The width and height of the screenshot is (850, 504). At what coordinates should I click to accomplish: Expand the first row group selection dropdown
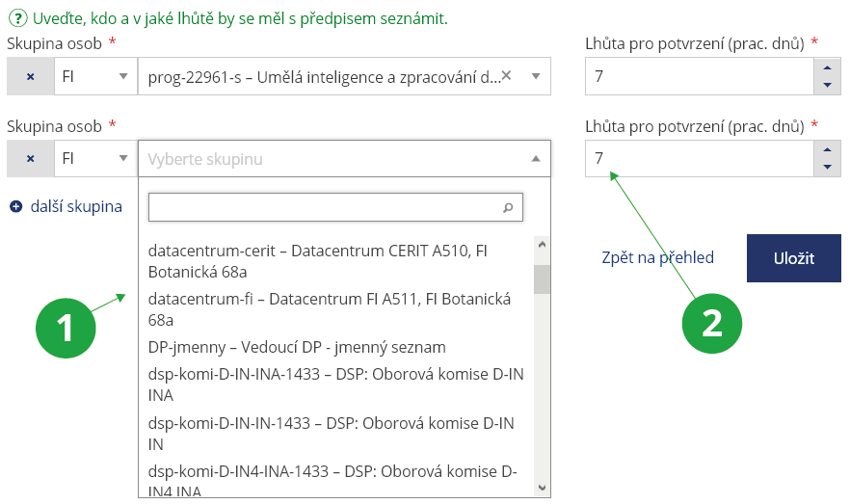[536, 77]
